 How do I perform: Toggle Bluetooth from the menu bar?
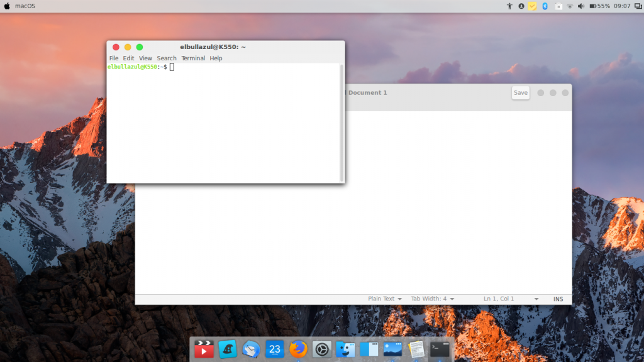coord(543,6)
